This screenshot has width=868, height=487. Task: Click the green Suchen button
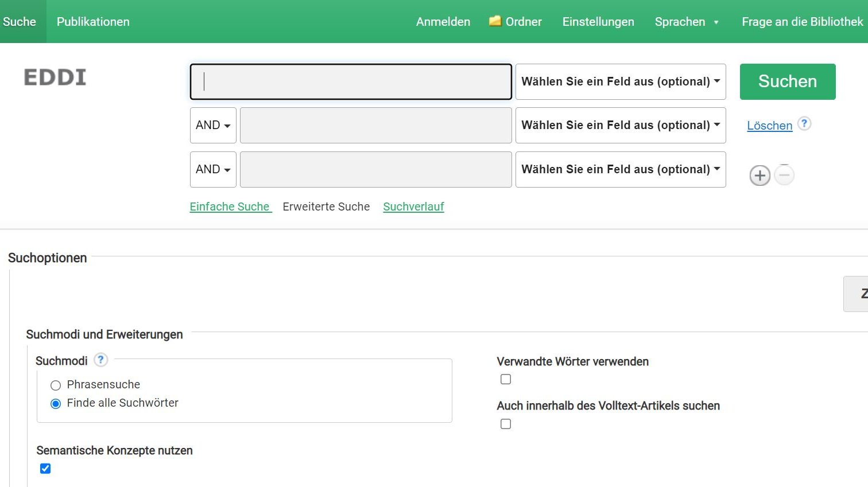[x=788, y=81]
